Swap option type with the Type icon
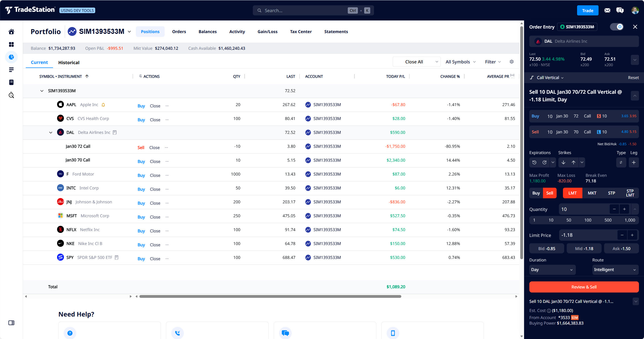 [621, 162]
